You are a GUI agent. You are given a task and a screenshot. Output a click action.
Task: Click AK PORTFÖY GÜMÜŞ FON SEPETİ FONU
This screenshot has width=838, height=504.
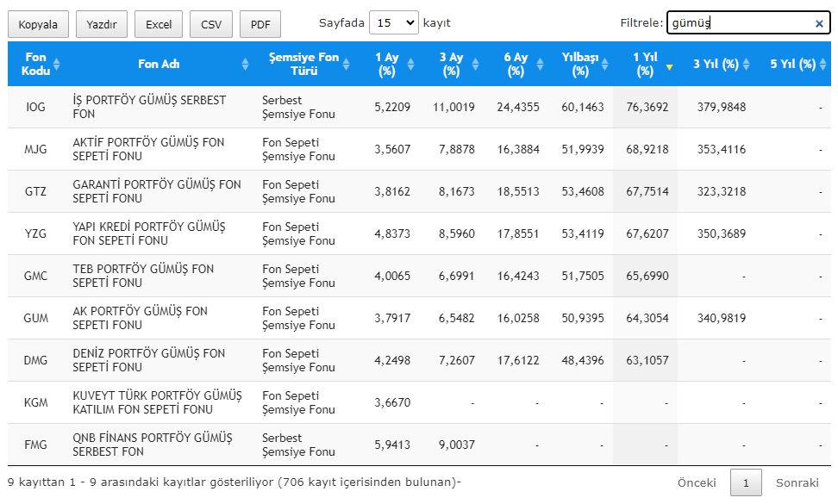click(x=140, y=318)
